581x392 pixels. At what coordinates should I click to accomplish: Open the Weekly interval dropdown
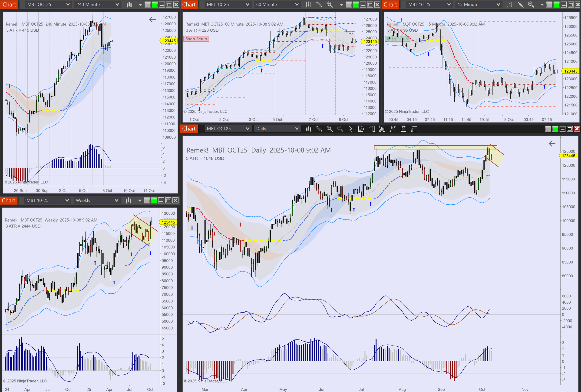click(x=97, y=200)
